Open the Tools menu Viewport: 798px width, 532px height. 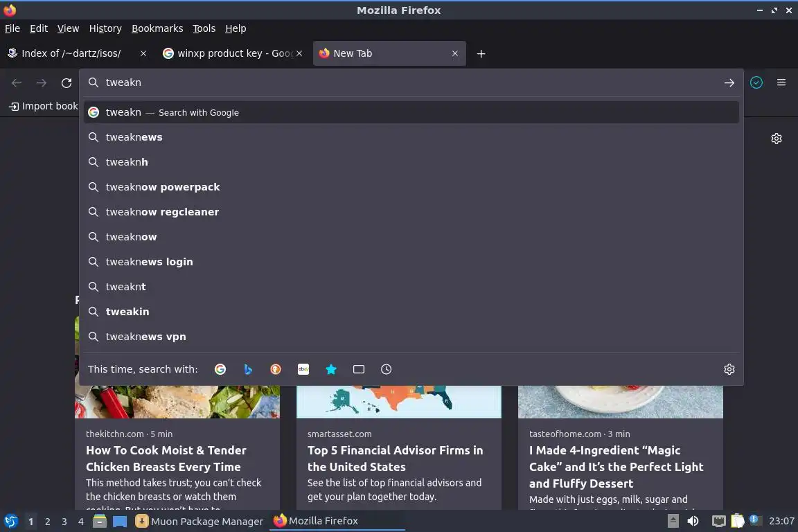(204, 28)
